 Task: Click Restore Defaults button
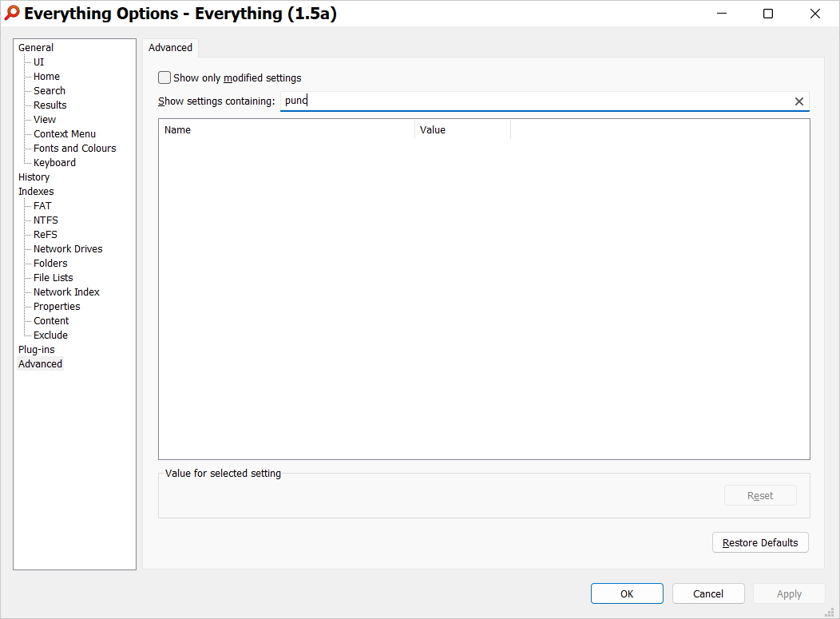(760, 543)
